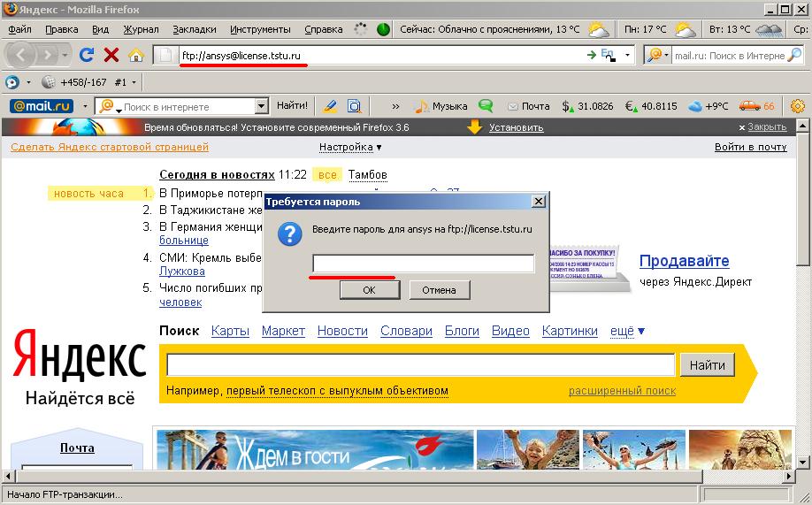Click the blue round icon at the toolbar's left
Image resolution: width=812 pixels, height=505 pixels.
(x=12, y=82)
